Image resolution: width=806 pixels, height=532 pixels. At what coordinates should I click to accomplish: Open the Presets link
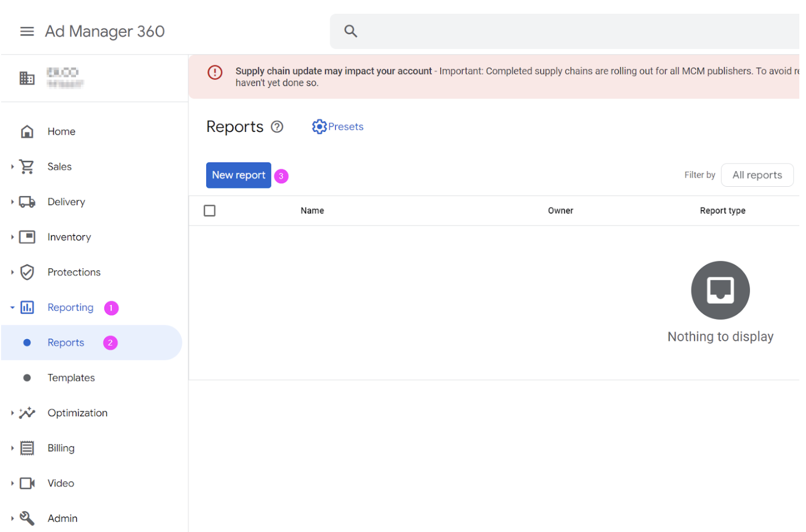pyautogui.click(x=338, y=127)
